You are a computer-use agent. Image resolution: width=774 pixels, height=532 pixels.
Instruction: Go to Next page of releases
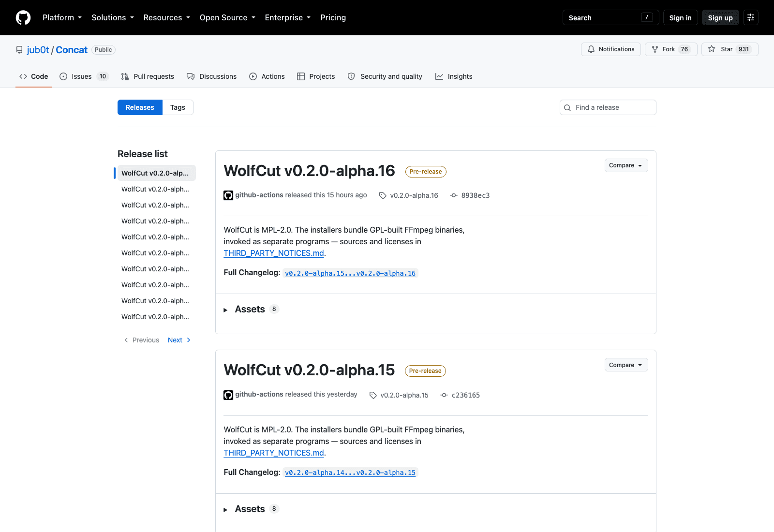click(x=179, y=340)
